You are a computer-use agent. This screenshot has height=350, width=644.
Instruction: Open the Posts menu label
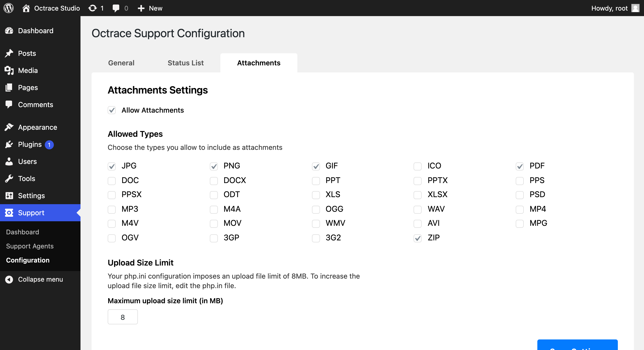click(x=27, y=53)
